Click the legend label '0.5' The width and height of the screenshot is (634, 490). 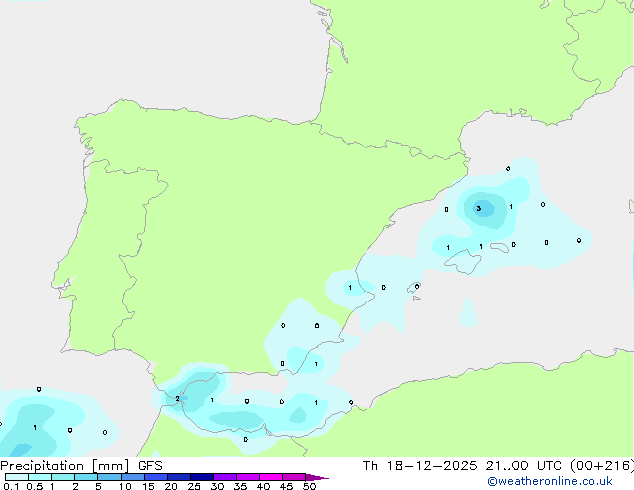(x=35, y=486)
